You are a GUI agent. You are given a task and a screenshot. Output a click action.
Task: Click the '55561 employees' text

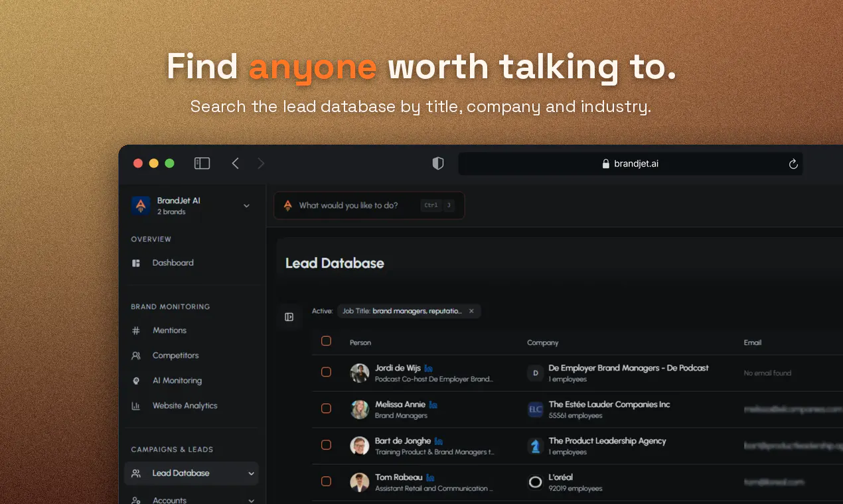[x=575, y=416]
